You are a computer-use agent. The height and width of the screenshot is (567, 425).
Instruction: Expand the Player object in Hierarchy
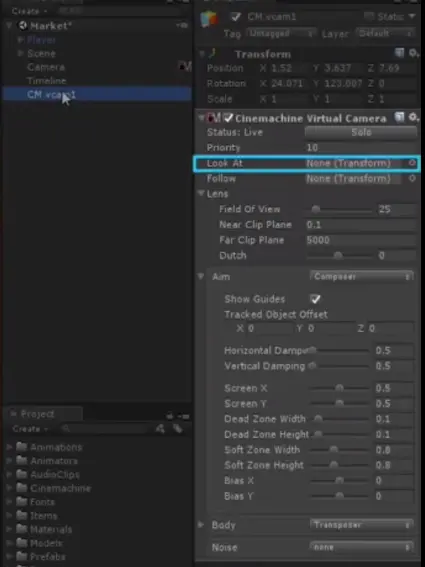[x=21, y=39]
